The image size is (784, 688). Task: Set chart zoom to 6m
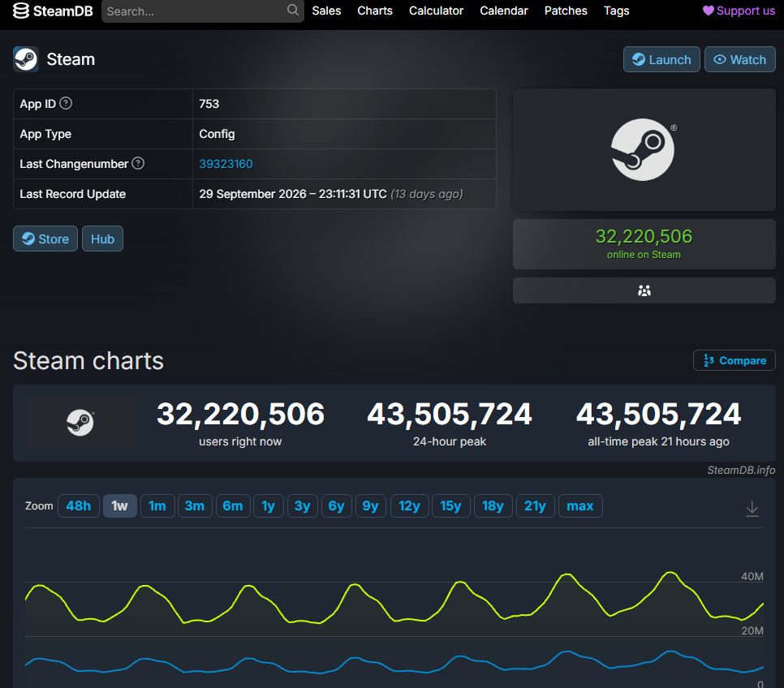(233, 506)
